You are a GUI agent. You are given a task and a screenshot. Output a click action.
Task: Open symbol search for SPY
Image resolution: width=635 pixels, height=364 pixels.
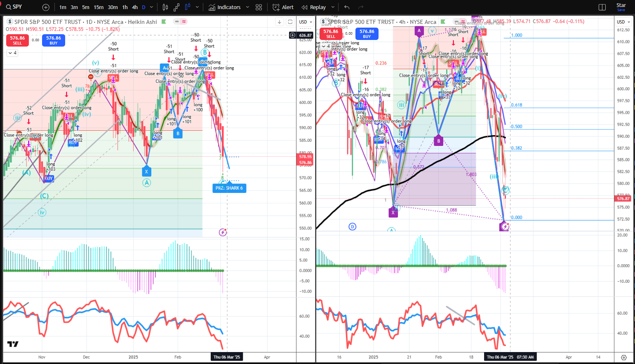pos(14,7)
